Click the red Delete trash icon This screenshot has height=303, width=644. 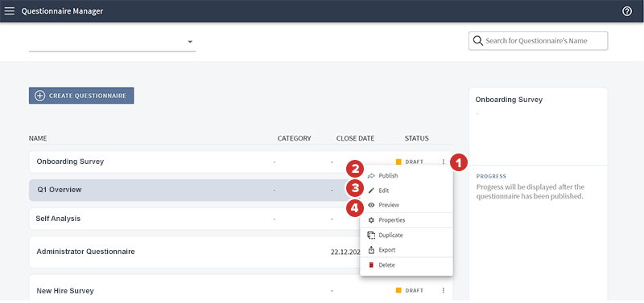pos(371,265)
